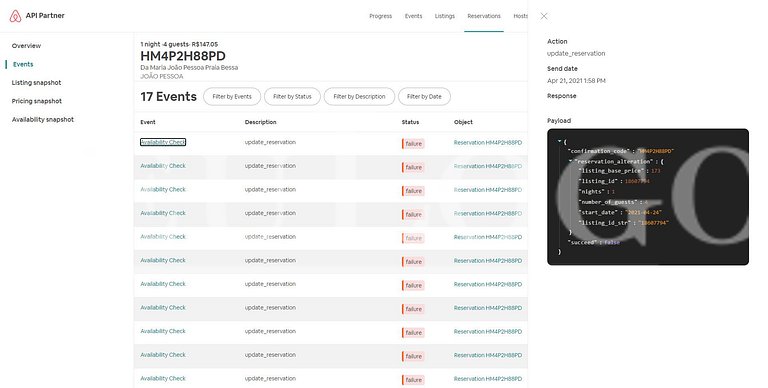Click the Apr 21, 2021 1:58 PM send date
This screenshot has height=388, width=768.
(x=576, y=80)
